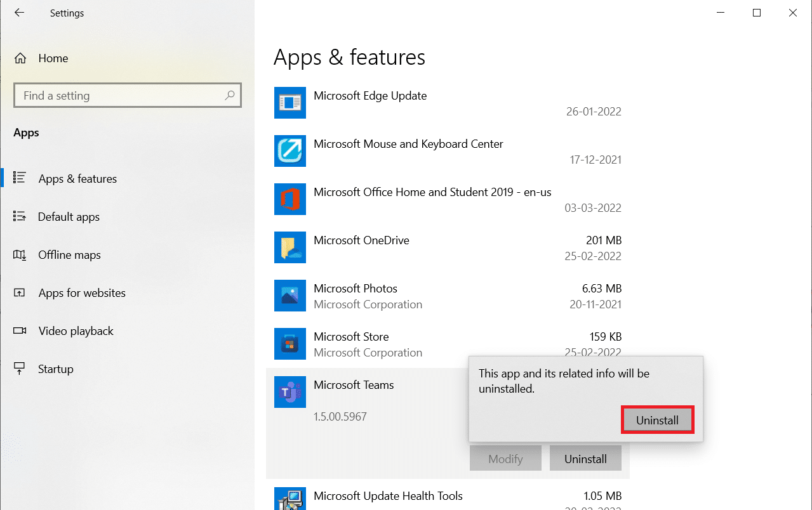Select the Microsoft Photos entry name

[x=356, y=289]
